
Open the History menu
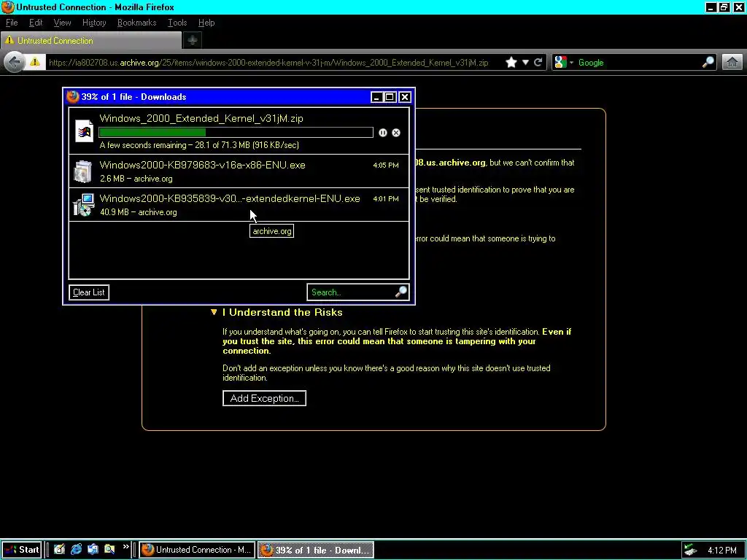coord(94,23)
